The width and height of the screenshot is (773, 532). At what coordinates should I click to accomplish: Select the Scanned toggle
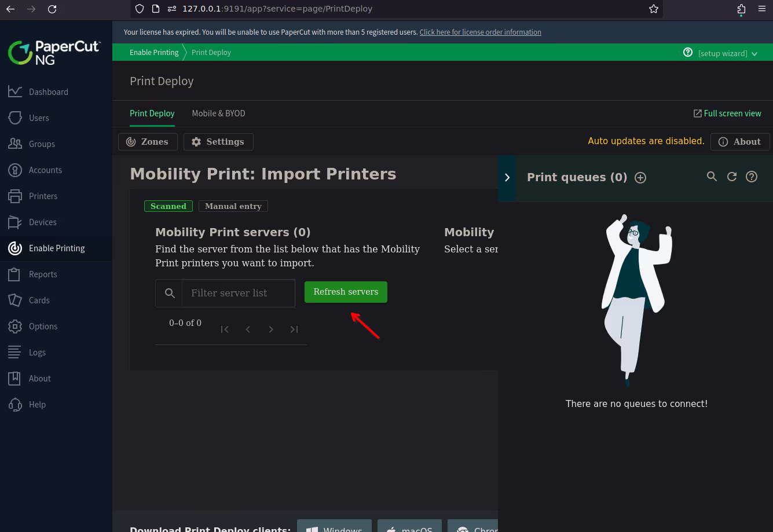(168, 206)
